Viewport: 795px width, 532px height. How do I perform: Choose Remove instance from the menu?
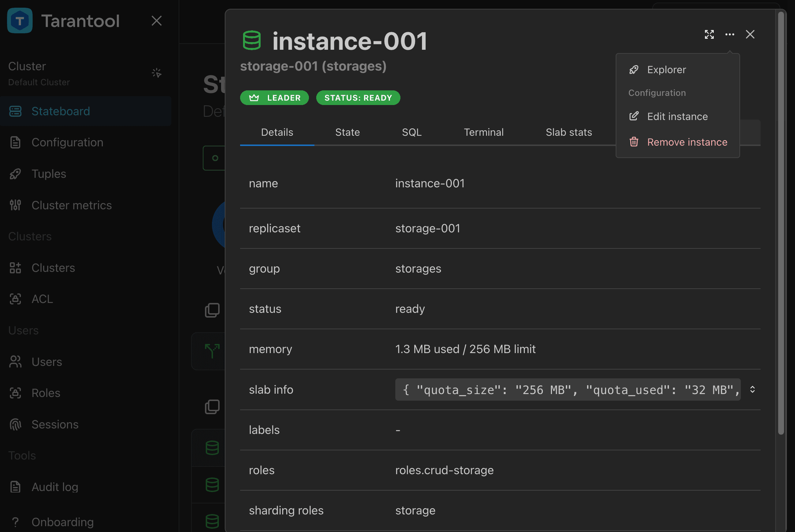pyautogui.click(x=678, y=142)
